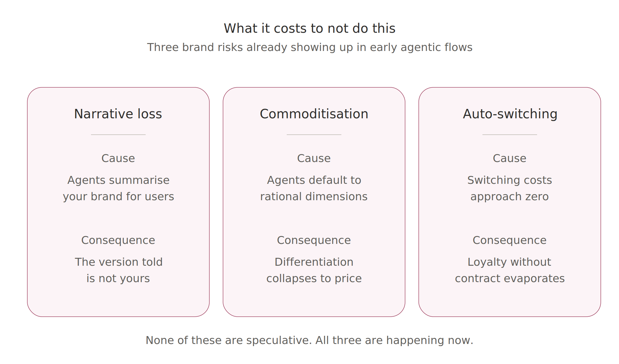This screenshot has height=364, width=619.
Task: Select the subtitle about three brand risks
Action: pos(309,47)
